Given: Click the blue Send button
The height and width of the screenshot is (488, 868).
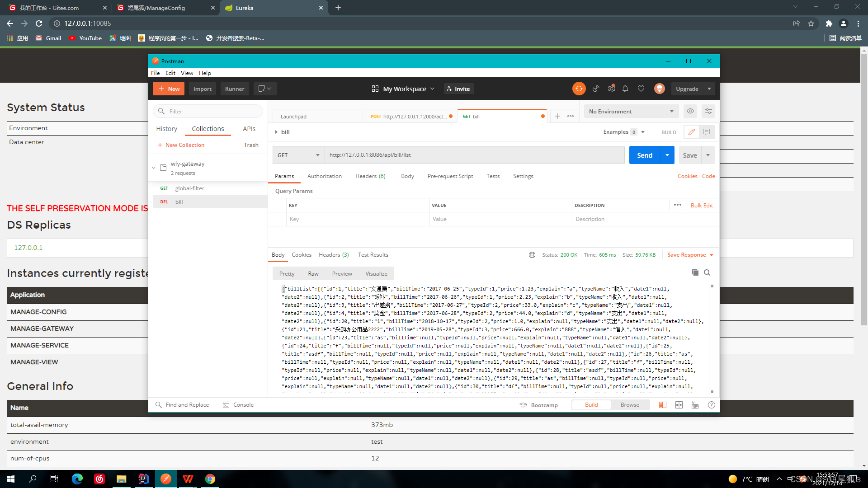Looking at the screenshot, I should click(x=644, y=155).
